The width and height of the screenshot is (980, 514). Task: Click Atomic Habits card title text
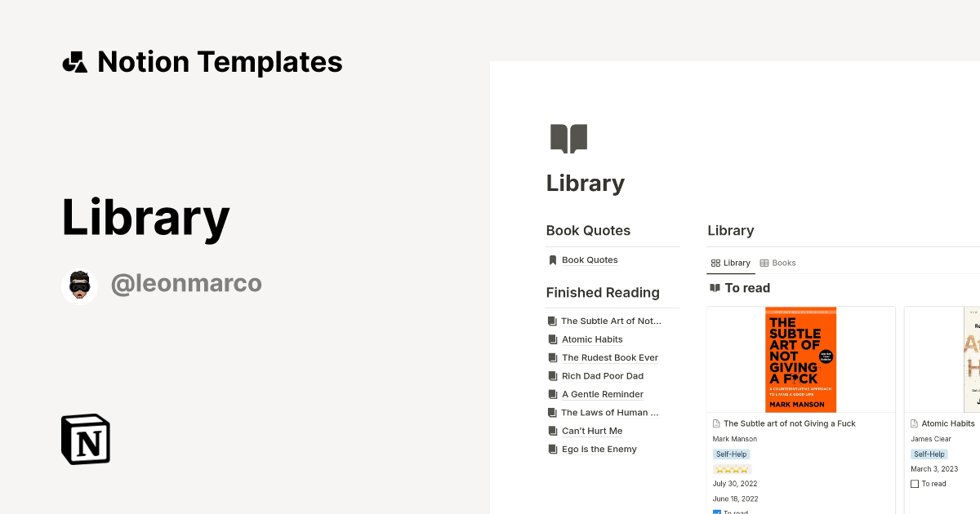tap(948, 424)
